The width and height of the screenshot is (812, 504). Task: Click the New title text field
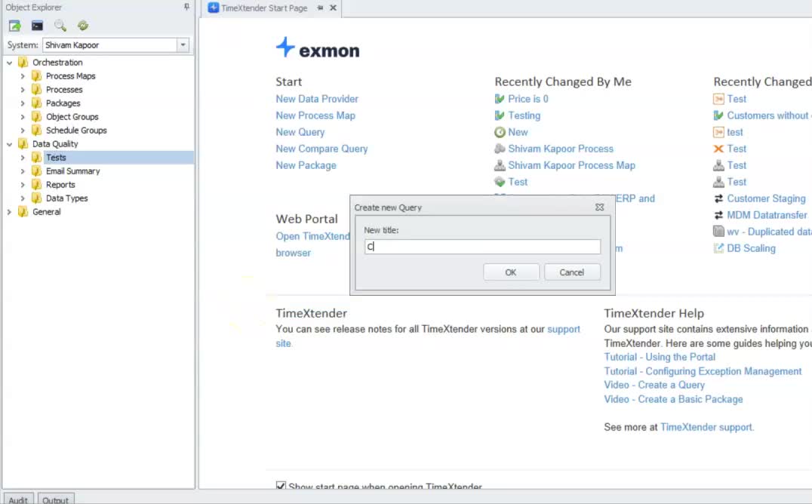[x=482, y=247]
